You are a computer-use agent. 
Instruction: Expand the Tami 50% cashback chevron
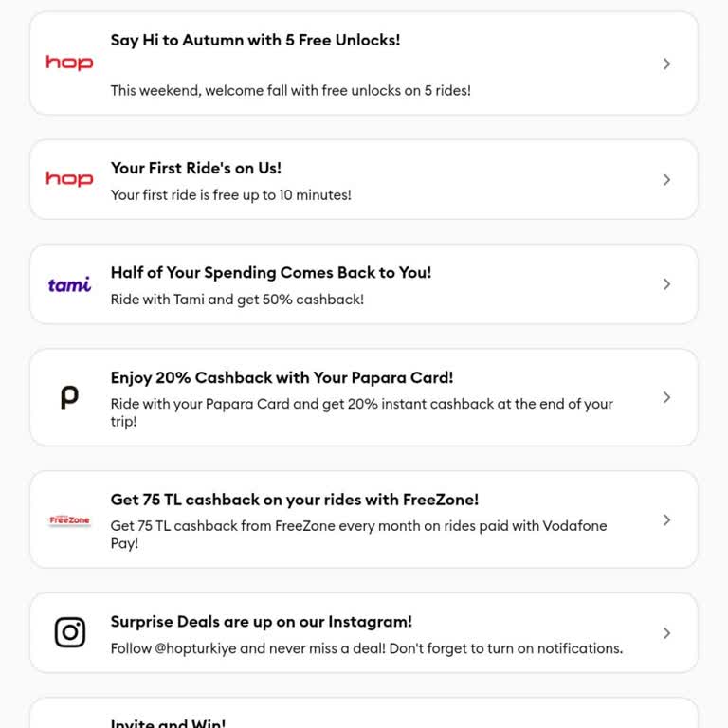tap(666, 284)
